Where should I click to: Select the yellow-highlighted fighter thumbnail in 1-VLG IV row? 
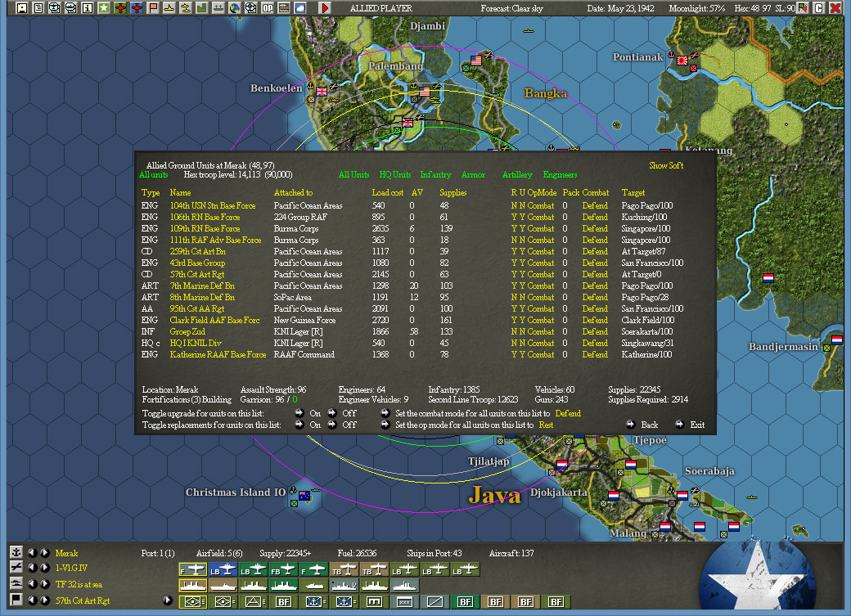click(x=192, y=569)
